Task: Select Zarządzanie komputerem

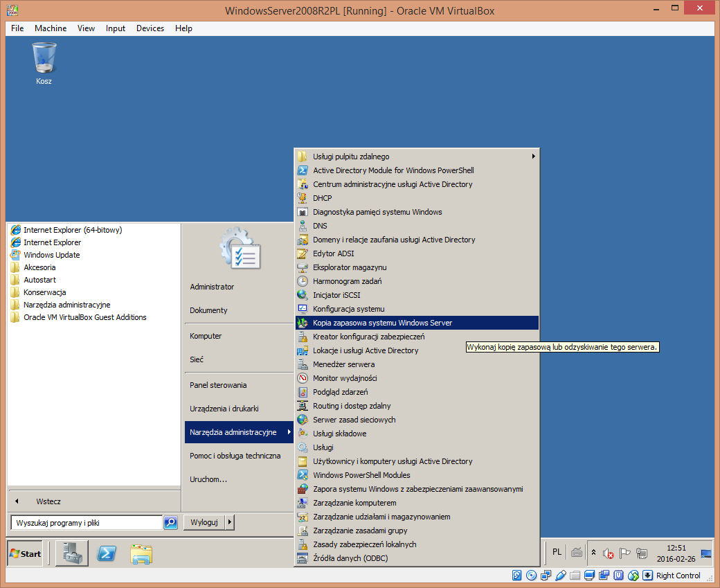Action: [x=354, y=503]
